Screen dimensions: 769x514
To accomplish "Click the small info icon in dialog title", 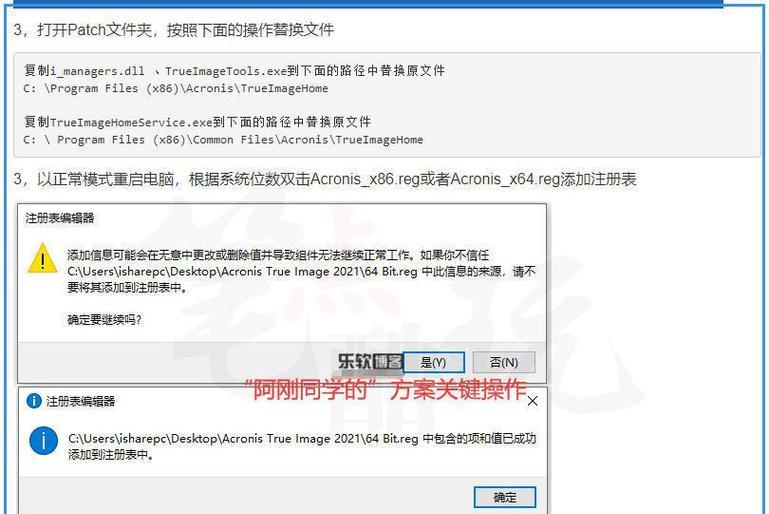I will 33,401.
